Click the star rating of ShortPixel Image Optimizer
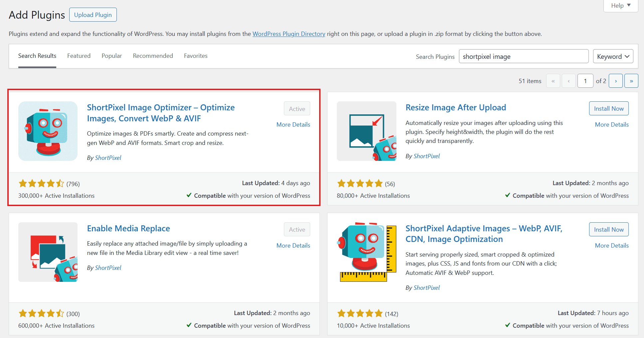644x338 pixels. (41, 183)
